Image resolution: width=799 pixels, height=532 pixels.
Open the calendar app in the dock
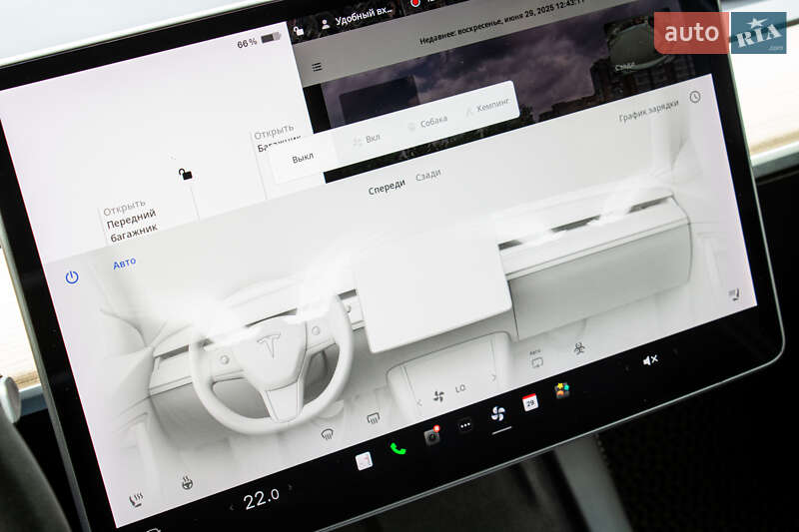(530, 401)
